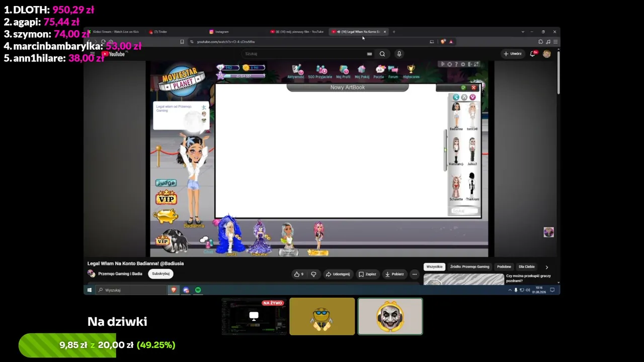Click the Szukaj field in friends panel

[x=463, y=211]
